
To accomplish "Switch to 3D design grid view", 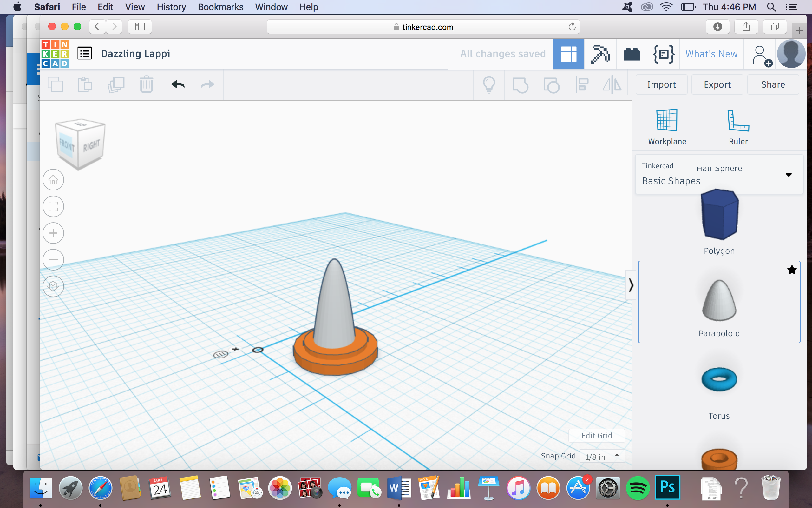I will click(568, 54).
